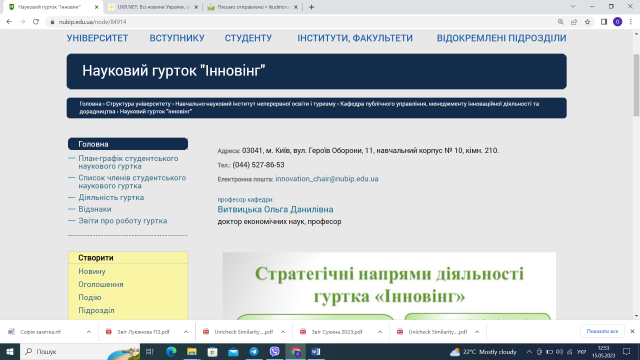640x360 pixels.
Task: Close the UKR.NET tab
Action: coord(196,7)
